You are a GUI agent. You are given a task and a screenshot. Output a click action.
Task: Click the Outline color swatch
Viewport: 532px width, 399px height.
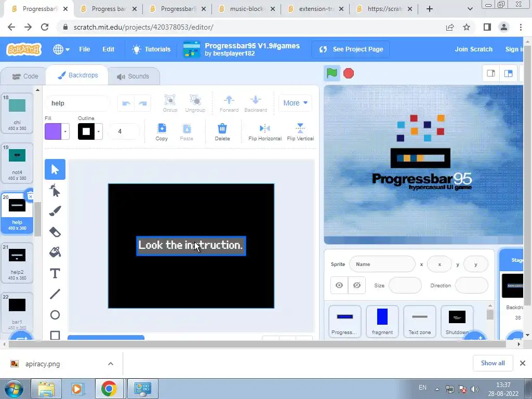86,131
